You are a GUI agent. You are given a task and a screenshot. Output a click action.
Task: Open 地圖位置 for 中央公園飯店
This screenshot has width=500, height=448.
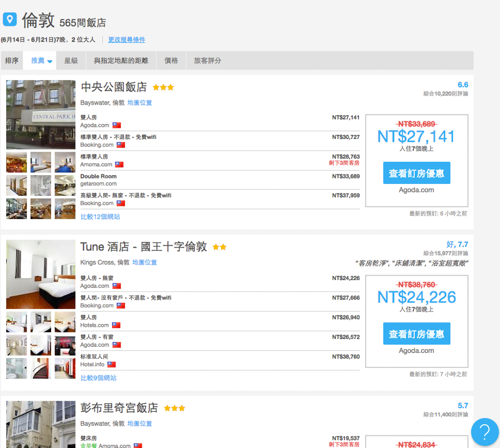tap(139, 103)
